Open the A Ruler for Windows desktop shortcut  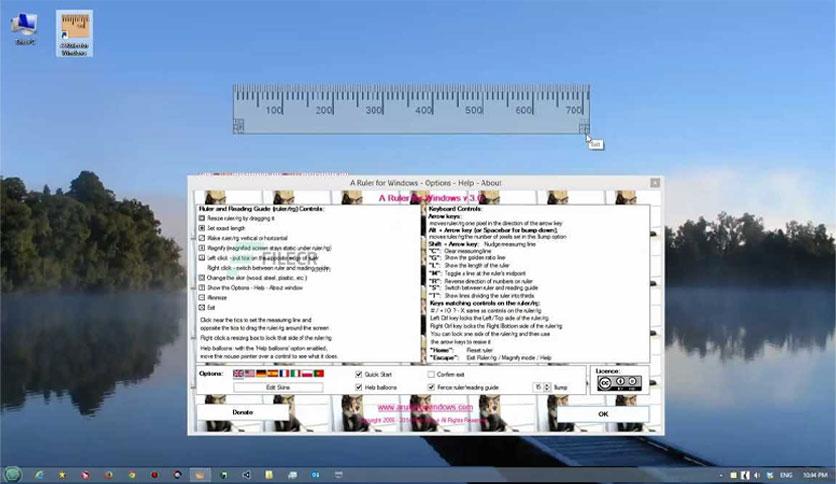pos(74,34)
